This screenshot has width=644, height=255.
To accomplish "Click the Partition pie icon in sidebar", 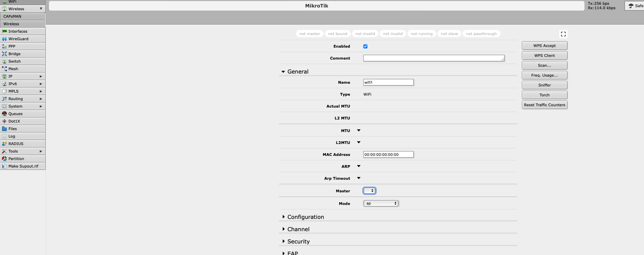I will pos(4,159).
